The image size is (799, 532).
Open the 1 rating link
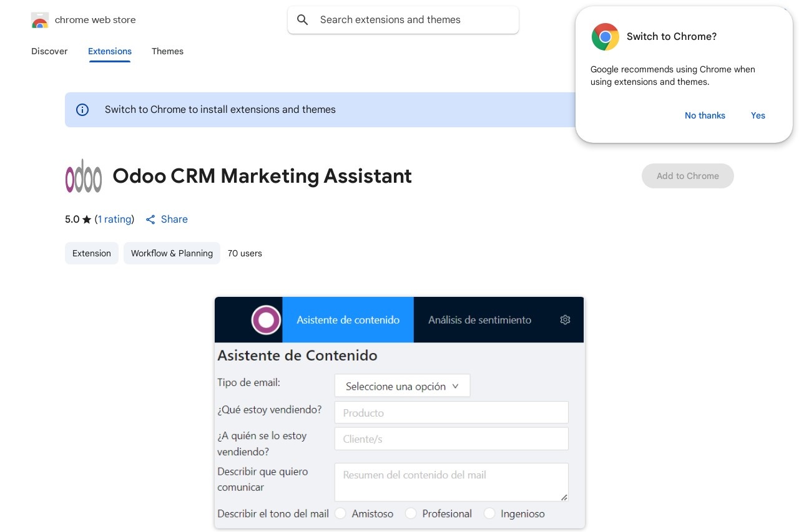click(x=115, y=220)
